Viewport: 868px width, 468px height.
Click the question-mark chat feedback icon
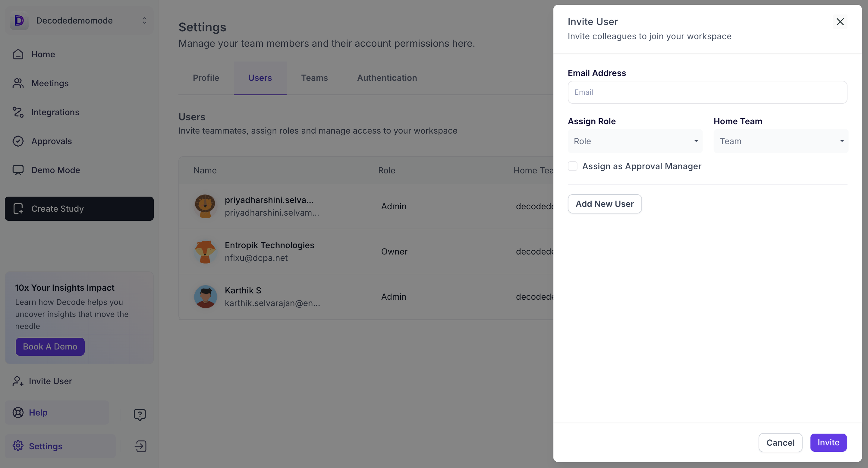140,414
